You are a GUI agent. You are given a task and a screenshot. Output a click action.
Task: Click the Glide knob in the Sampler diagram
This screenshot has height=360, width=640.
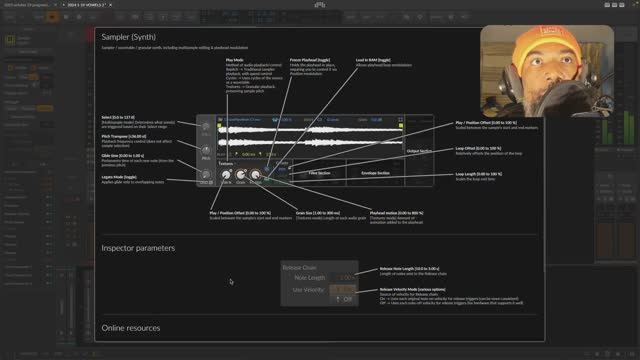pos(206,174)
